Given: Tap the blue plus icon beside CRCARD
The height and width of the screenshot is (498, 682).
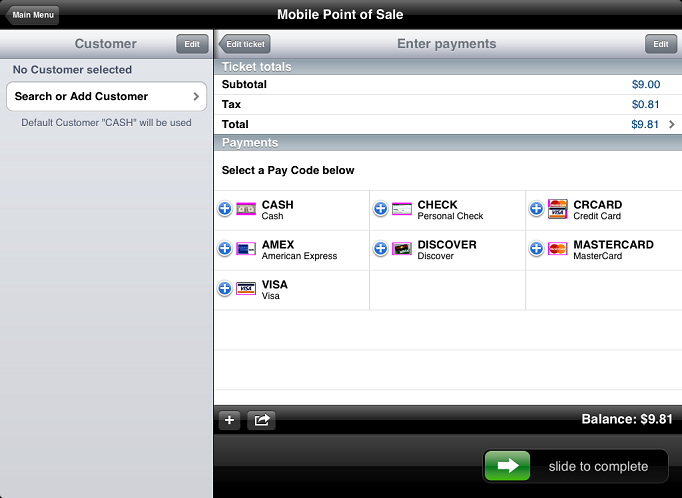Looking at the screenshot, I should tap(536, 209).
